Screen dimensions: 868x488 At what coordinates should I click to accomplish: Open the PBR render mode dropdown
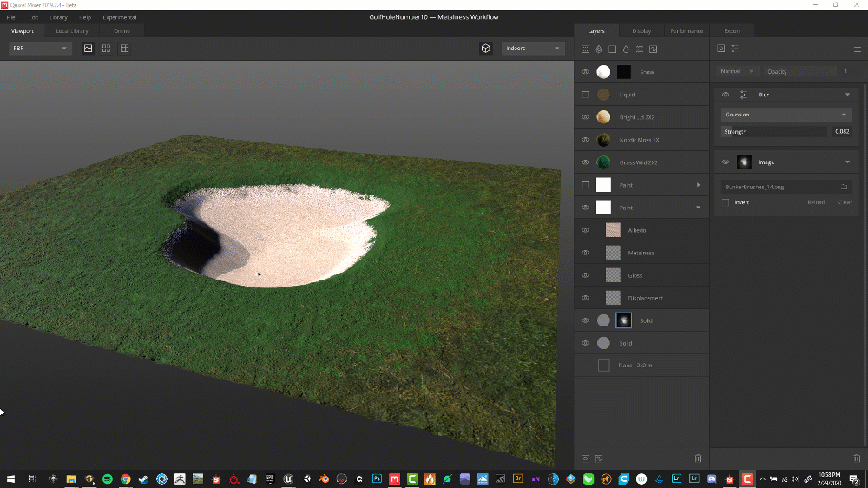click(x=40, y=49)
